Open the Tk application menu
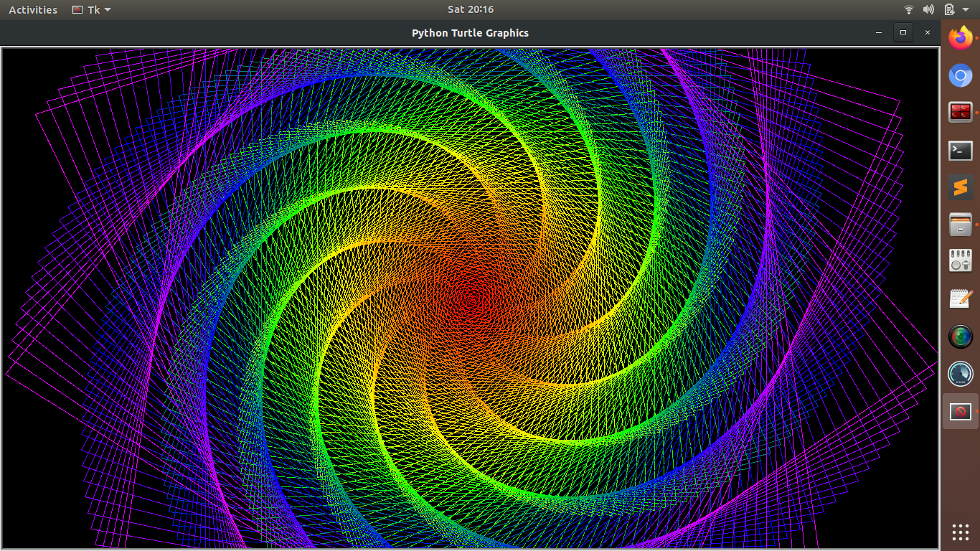980x551 pixels. [x=92, y=10]
